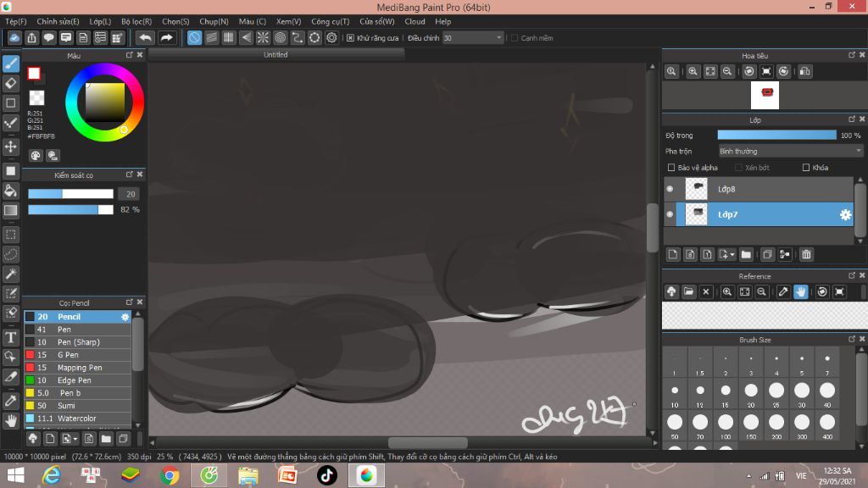
Task: Open Pencil brush settings gear
Action: pyautogui.click(x=125, y=317)
